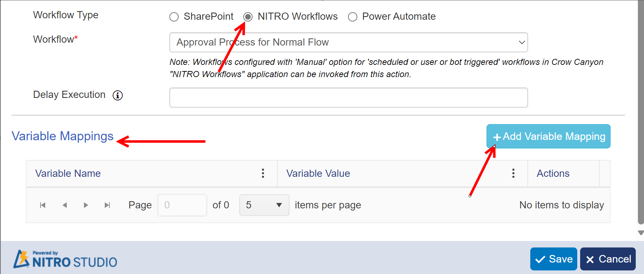Sort by Variable Name column header

click(x=68, y=174)
